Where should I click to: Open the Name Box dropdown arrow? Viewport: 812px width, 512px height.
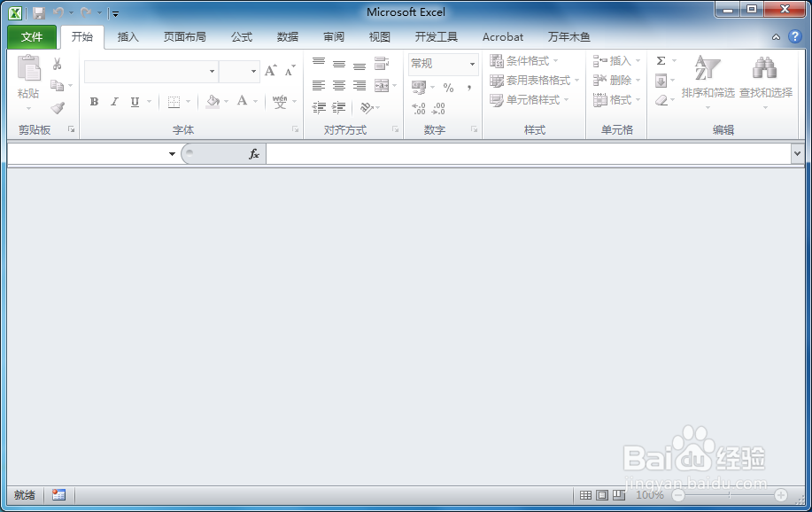pos(172,154)
